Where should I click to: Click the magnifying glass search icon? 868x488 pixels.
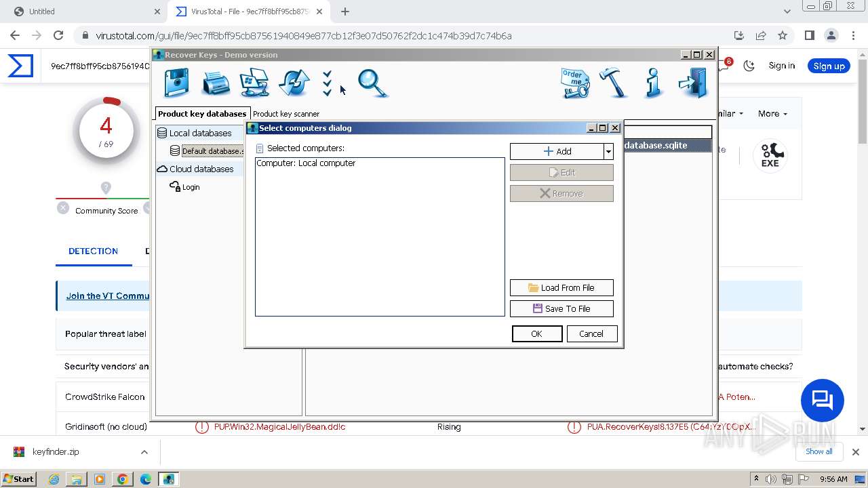pos(372,83)
